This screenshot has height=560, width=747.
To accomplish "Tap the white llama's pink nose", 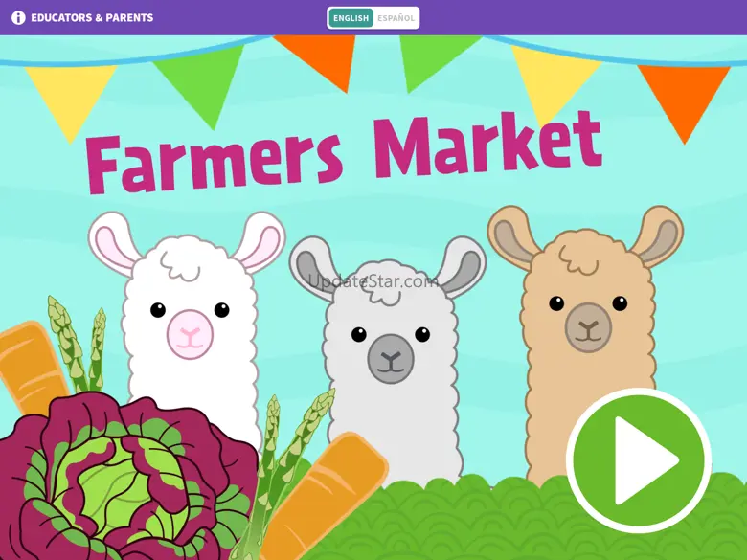I will (x=190, y=334).
